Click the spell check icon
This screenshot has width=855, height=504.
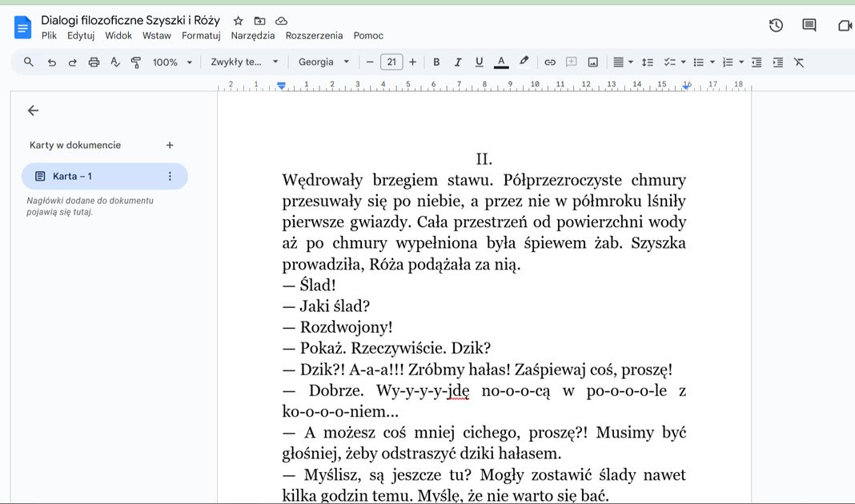click(115, 62)
